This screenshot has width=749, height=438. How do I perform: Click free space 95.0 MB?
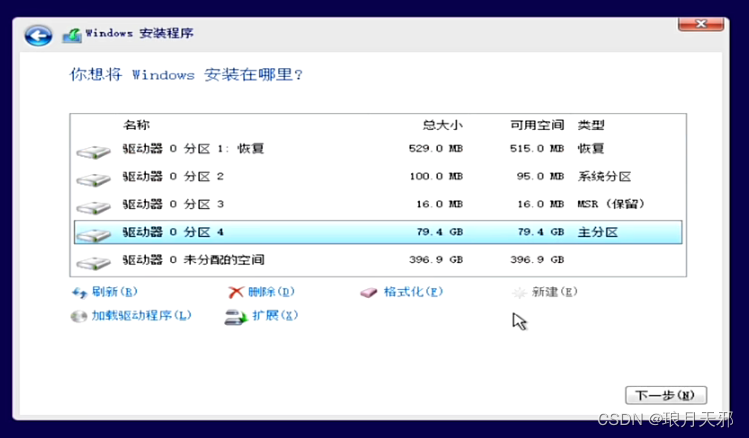click(540, 176)
